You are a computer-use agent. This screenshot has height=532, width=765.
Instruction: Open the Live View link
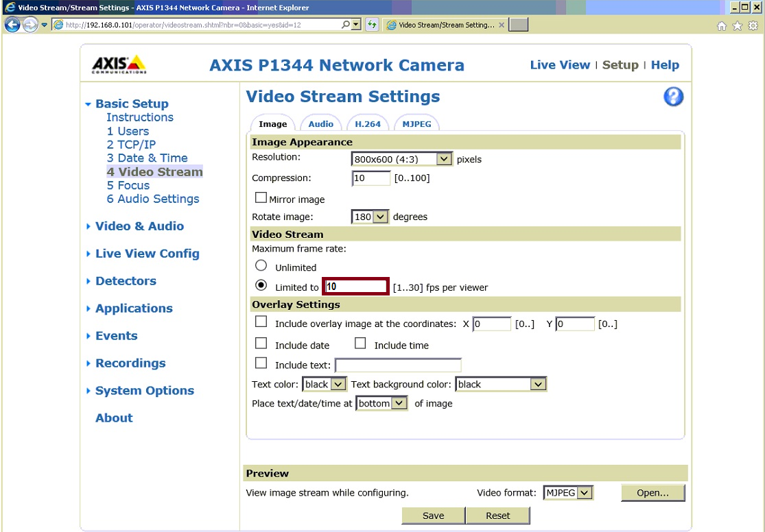point(560,65)
